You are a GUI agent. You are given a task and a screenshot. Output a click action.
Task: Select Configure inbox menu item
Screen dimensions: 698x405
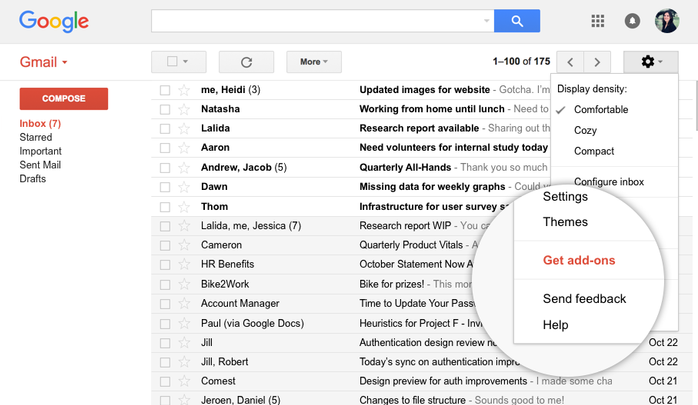click(x=609, y=182)
